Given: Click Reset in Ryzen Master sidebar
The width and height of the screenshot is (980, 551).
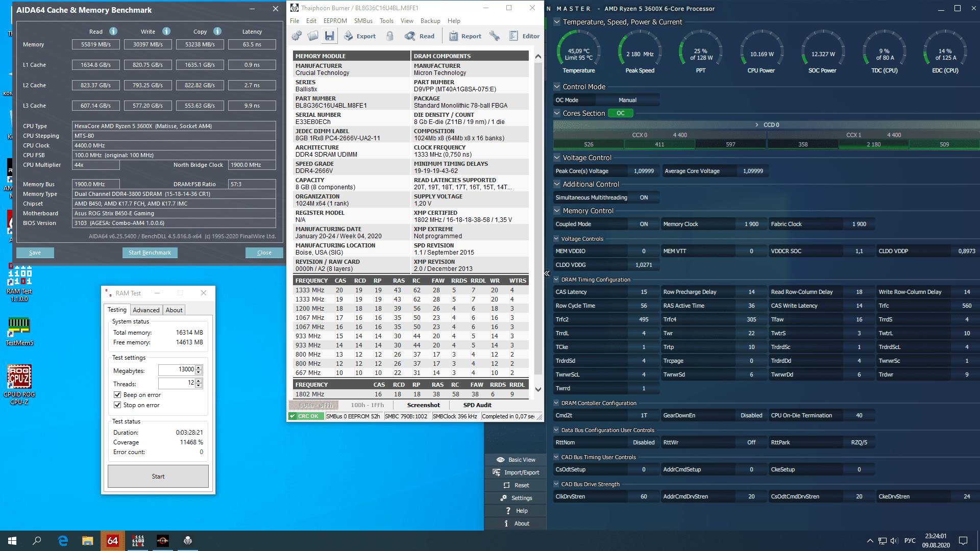Looking at the screenshot, I should coord(516,485).
